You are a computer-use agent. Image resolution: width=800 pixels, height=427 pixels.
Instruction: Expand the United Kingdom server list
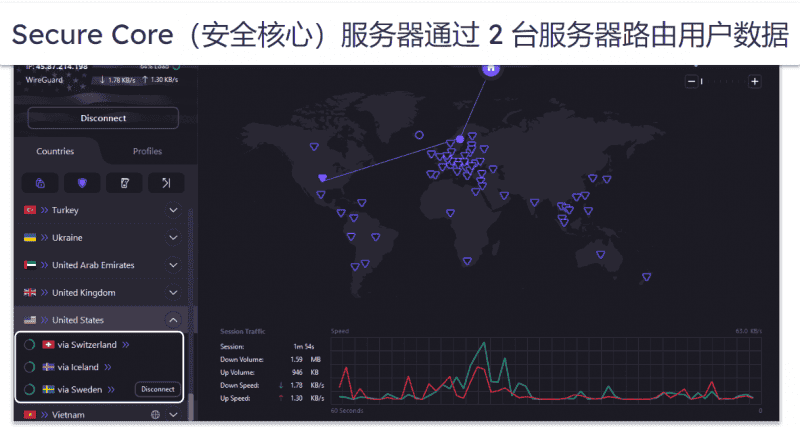pyautogui.click(x=173, y=293)
